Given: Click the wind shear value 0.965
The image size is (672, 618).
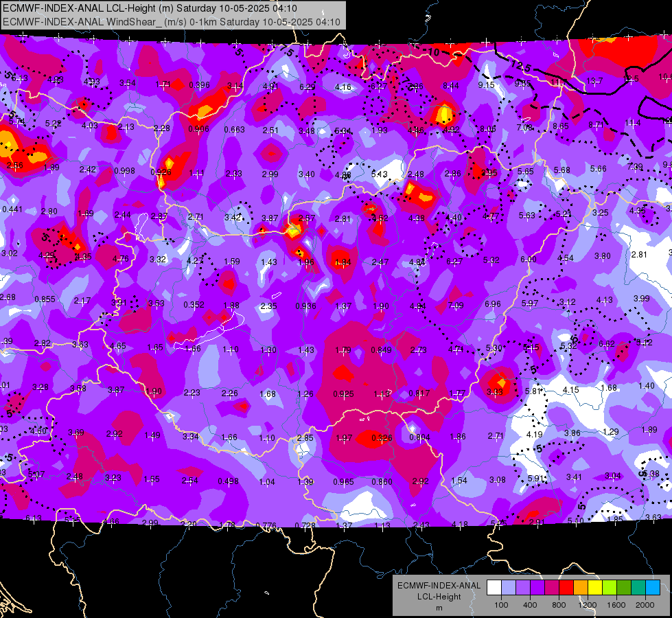Looking at the screenshot, I should (x=344, y=481).
